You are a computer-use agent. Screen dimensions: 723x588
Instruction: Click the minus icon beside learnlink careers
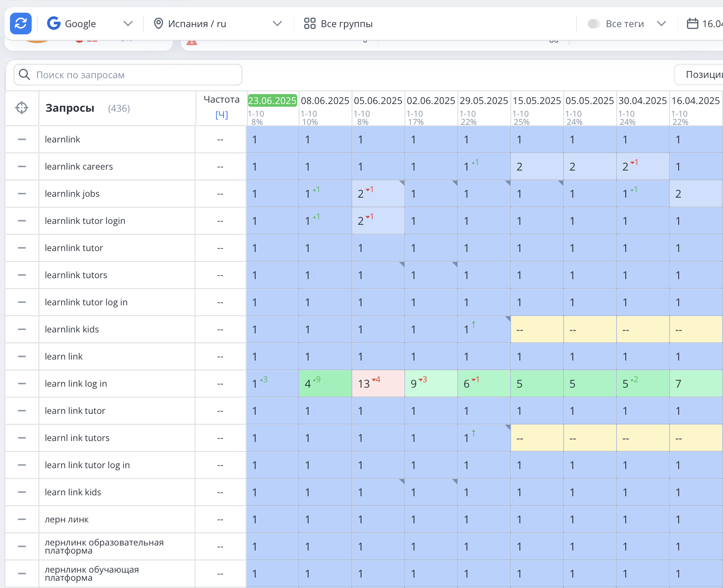click(x=22, y=166)
